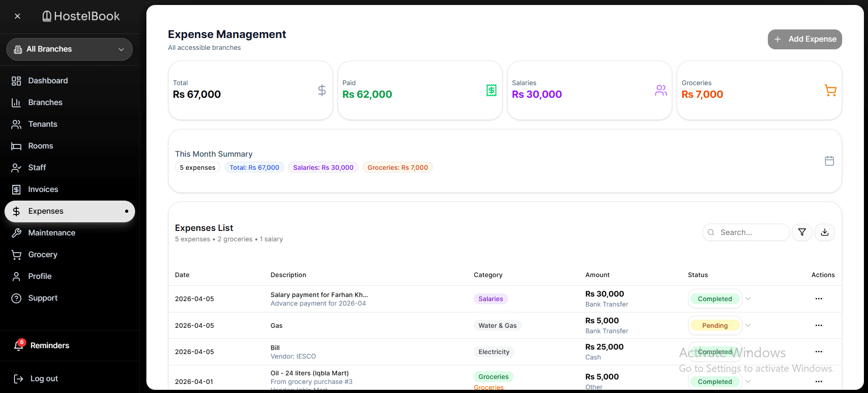Open the Branches page
Screen dimensions: 868x393
coord(69,102)
